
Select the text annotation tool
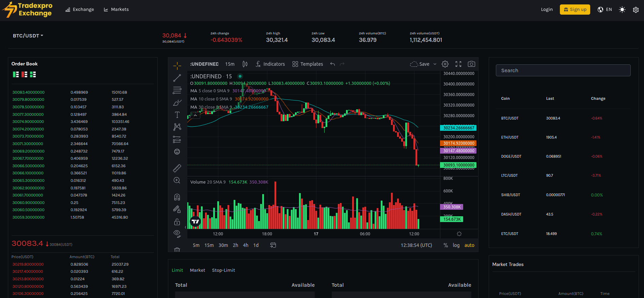coord(177,115)
